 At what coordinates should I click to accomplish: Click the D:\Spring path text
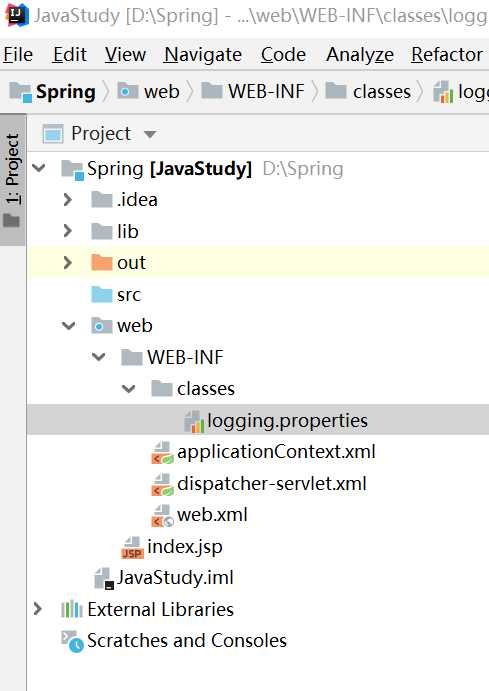pos(303,169)
